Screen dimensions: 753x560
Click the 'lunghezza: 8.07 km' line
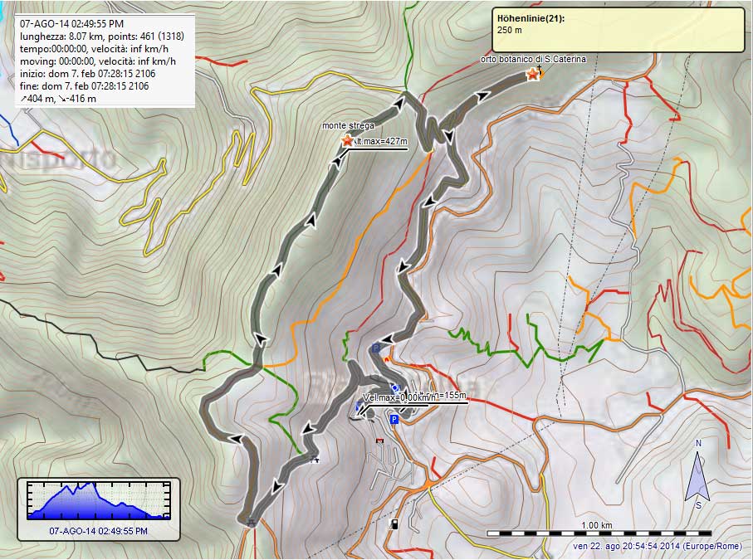102,36
